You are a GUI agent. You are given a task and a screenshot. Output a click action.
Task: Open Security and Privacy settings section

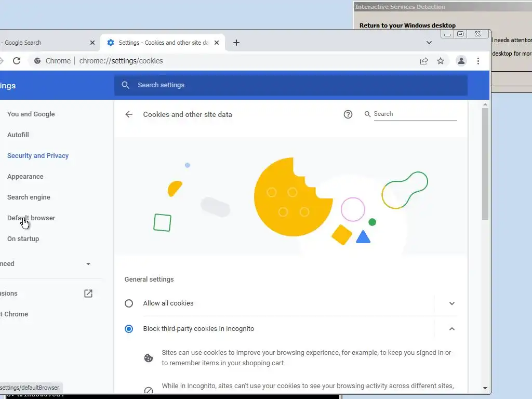tap(38, 156)
